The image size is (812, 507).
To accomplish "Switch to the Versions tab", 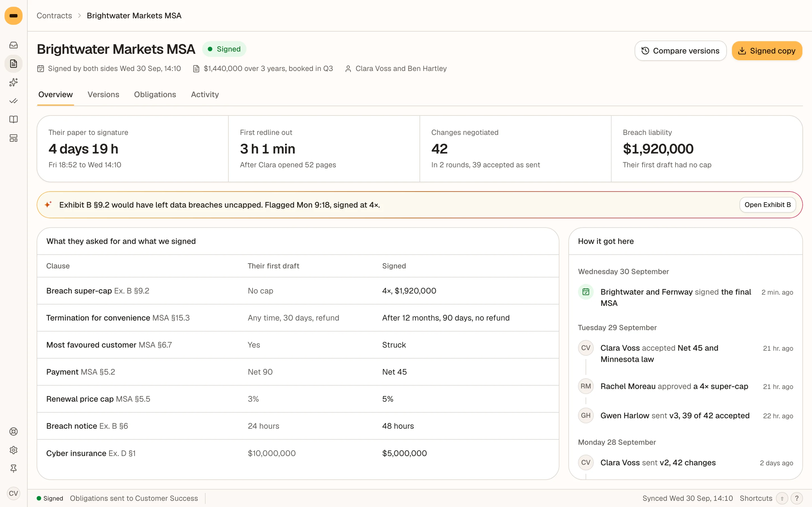I will [103, 95].
